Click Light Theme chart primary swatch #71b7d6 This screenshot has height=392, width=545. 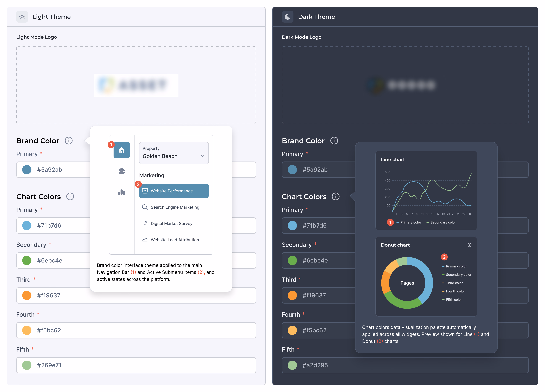tap(27, 226)
